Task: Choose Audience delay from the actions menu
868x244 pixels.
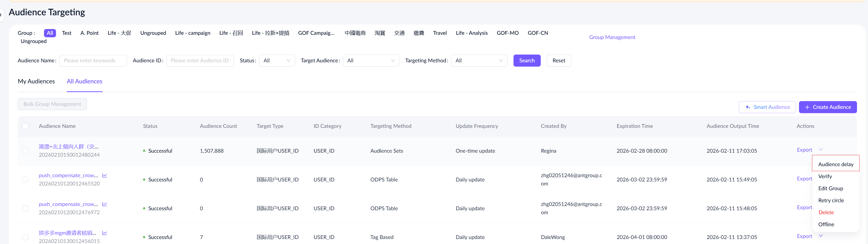Action: (835, 164)
